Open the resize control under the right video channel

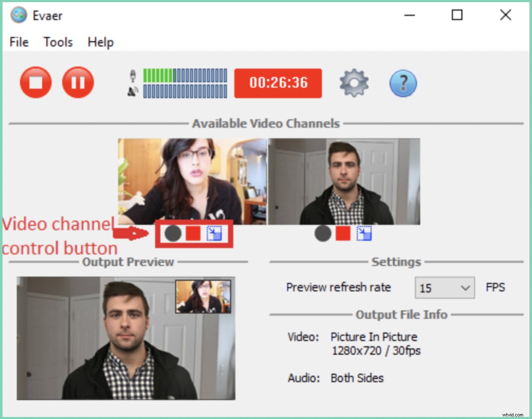click(x=364, y=234)
